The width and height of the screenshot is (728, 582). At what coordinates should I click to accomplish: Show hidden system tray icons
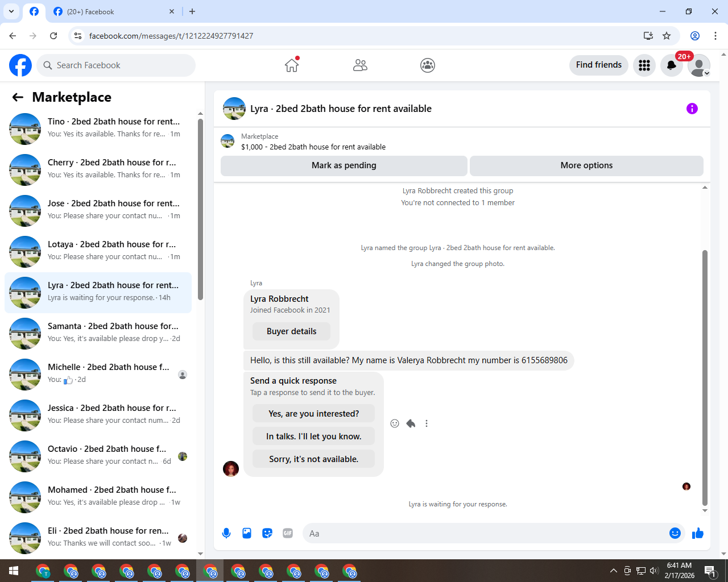[x=613, y=571]
